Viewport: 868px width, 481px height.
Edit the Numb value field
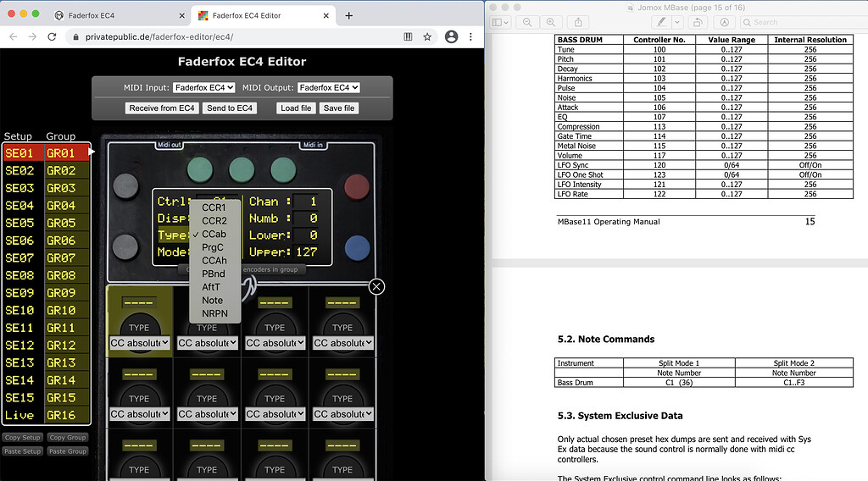click(x=305, y=218)
